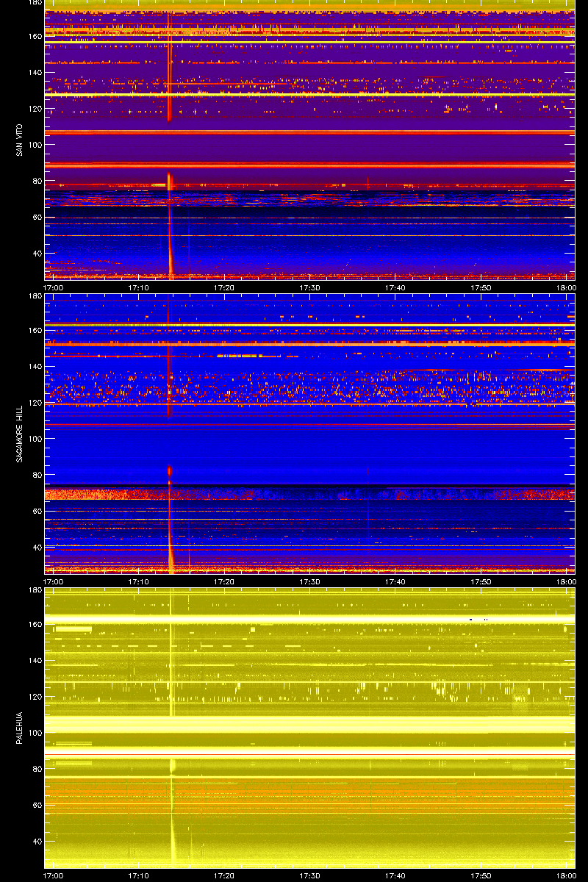Select 140 frequency label on Sagamore Hill axis
This screenshot has width=588, height=882.
tap(35, 367)
